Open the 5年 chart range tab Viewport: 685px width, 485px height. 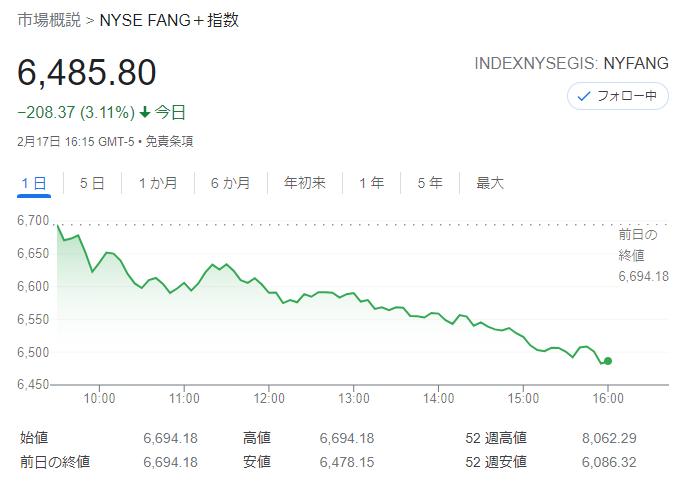pos(430,183)
